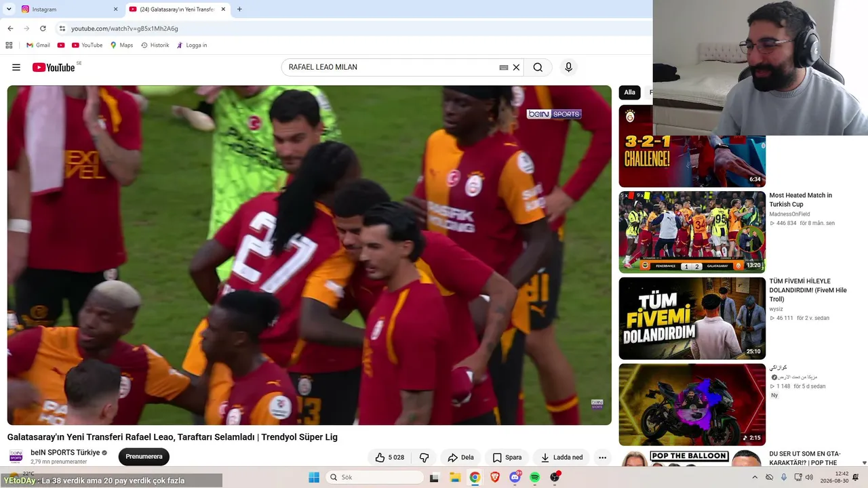
Task: Open the TÜM FİVEMİ DOLANDIRDIM thumbnail
Action: tap(692, 319)
